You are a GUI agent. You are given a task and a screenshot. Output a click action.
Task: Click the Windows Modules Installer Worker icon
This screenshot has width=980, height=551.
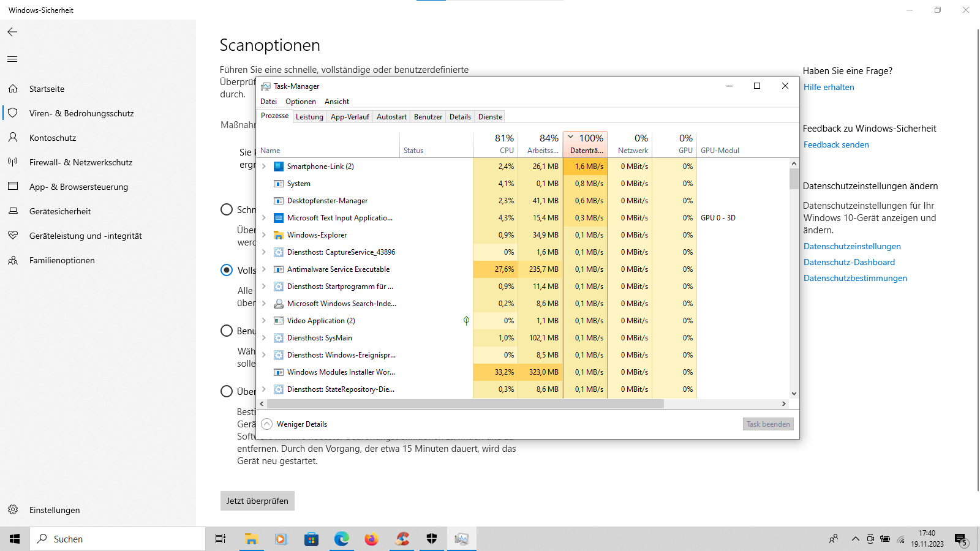click(279, 372)
